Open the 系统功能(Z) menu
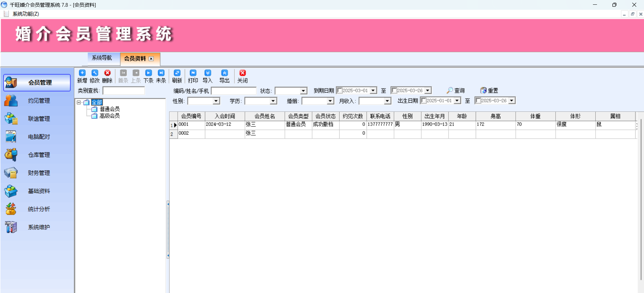The height and width of the screenshot is (293, 644). click(x=26, y=14)
